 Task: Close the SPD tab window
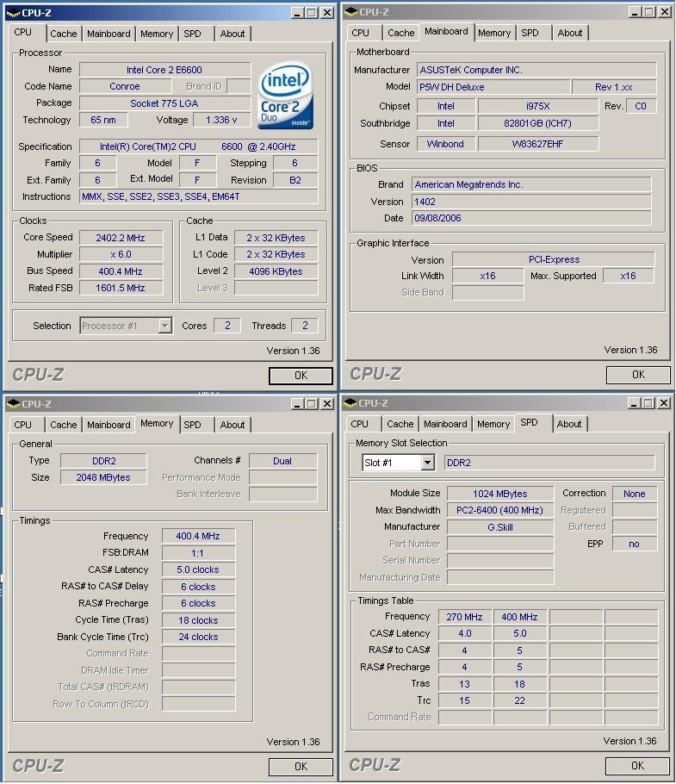point(663,403)
